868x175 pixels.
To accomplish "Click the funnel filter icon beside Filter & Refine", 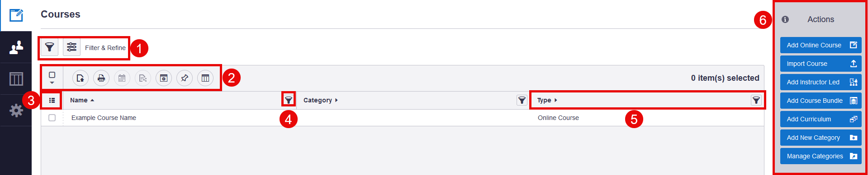I will 50,47.
